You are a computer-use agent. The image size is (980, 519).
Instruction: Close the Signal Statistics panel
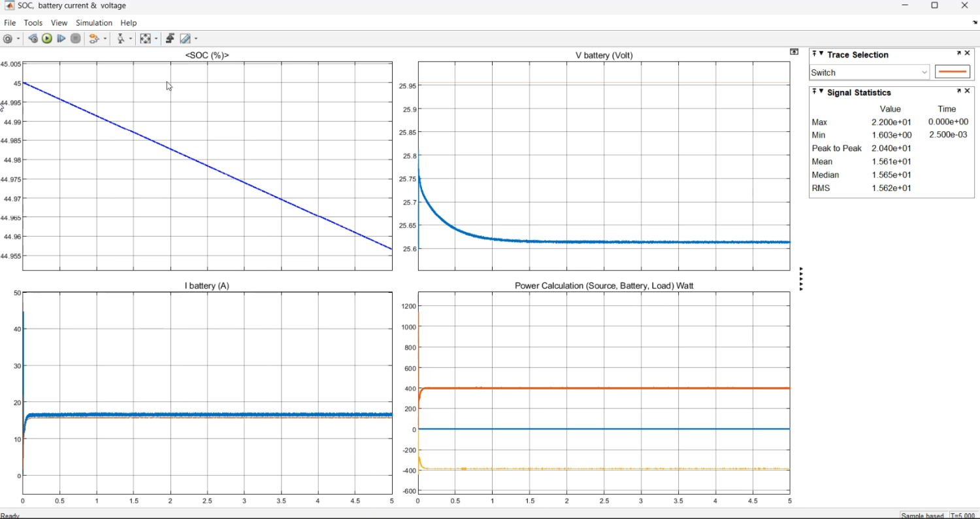(x=968, y=92)
